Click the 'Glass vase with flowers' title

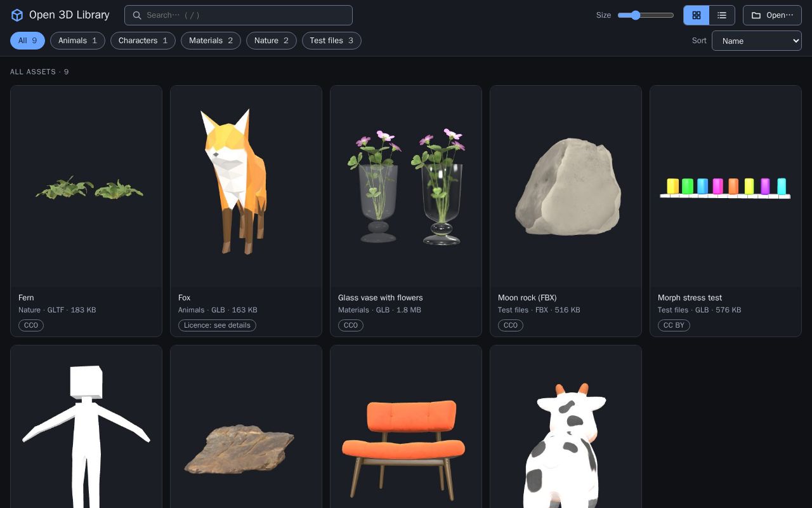point(380,298)
